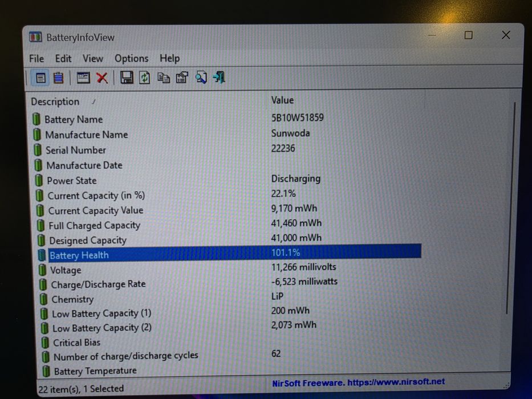Image resolution: width=532 pixels, height=399 pixels.
Task: Click the value 2,073 mWh
Action: (294, 325)
